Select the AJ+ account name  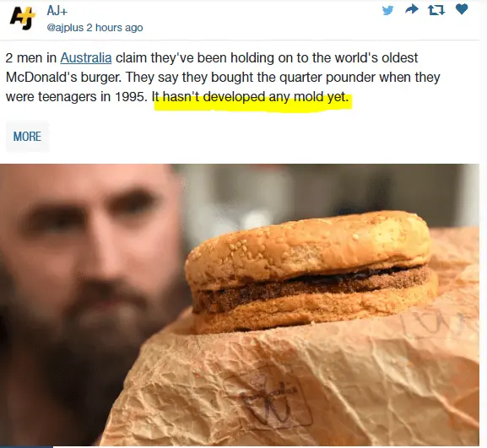coord(57,11)
